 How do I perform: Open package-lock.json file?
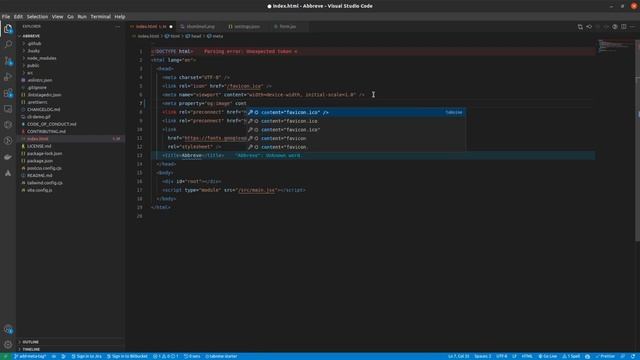(x=44, y=153)
